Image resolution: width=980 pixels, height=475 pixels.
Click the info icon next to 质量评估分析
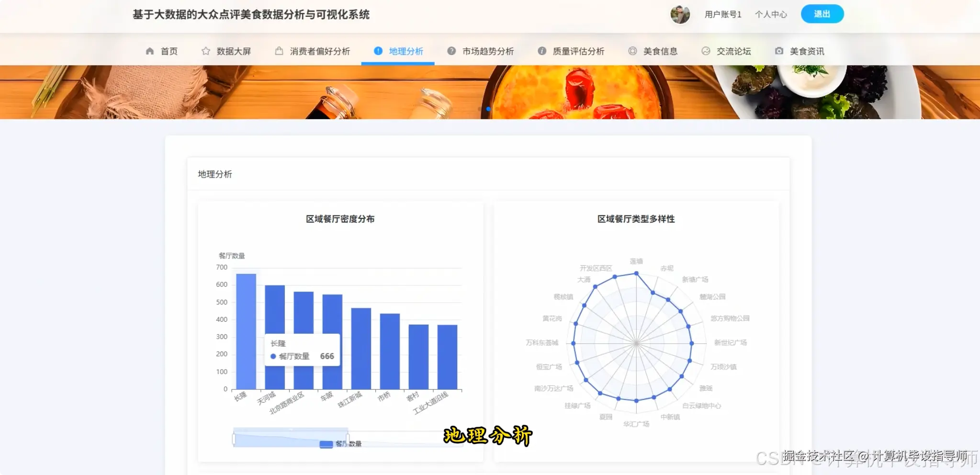(541, 51)
